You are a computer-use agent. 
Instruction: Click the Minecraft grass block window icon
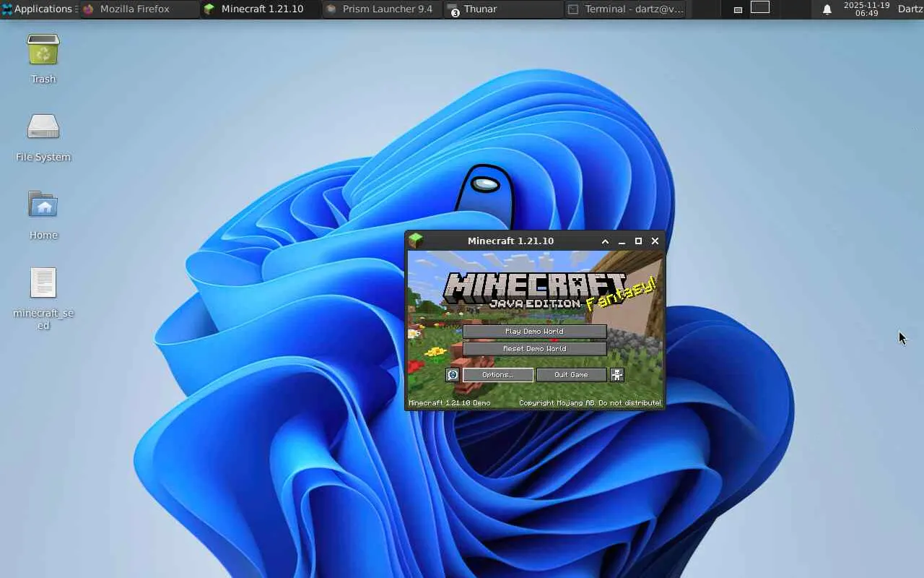[x=415, y=241]
